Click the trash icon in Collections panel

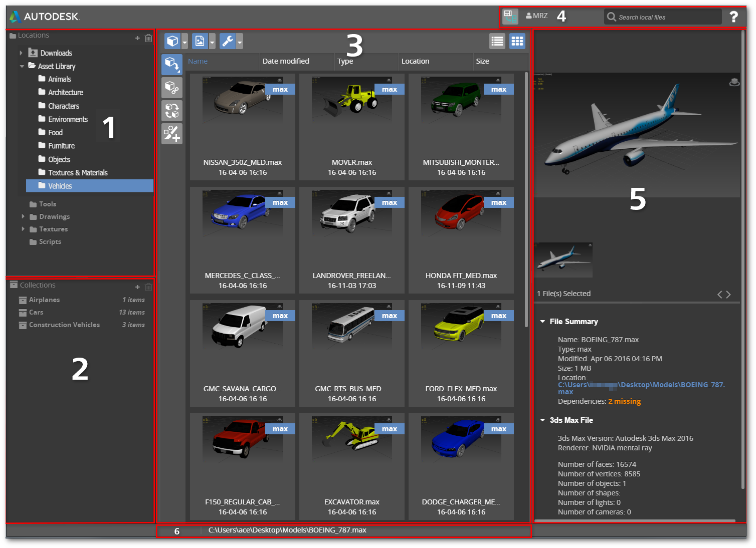click(148, 287)
